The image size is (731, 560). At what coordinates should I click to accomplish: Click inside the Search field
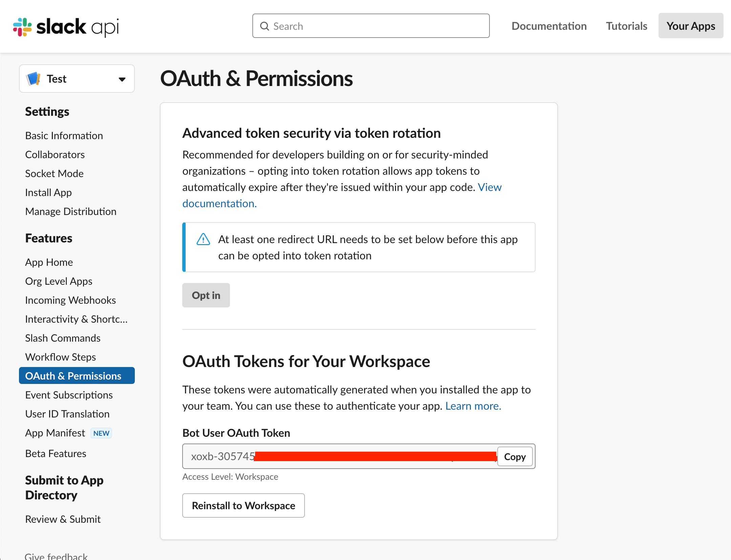click(x=376, y=26)
